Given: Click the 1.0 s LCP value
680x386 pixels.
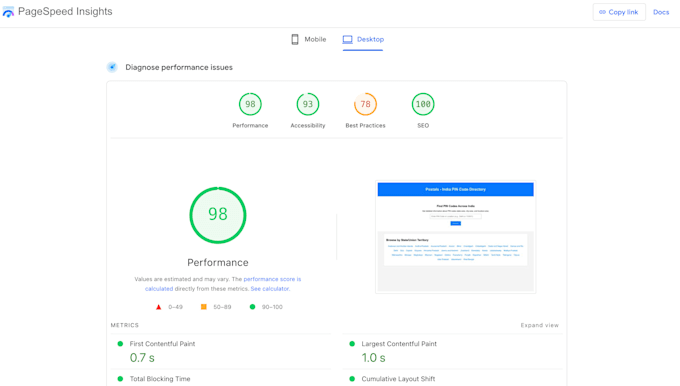Looking at the screenshot, I should pos(373,358).
